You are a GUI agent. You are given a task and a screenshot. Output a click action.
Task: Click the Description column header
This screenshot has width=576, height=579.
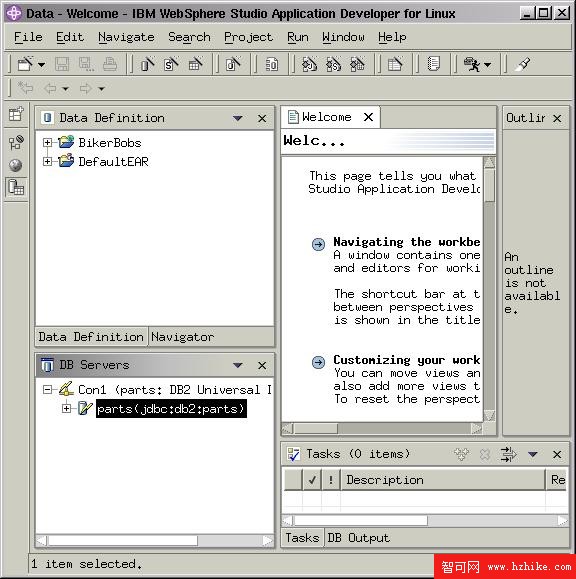click(443, 480)
